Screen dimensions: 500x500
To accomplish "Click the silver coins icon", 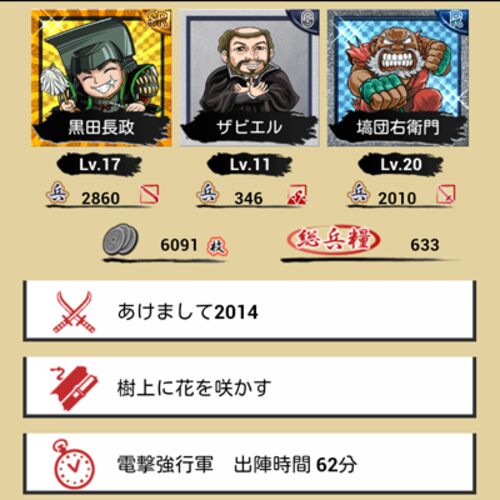I will pos(120,240).
